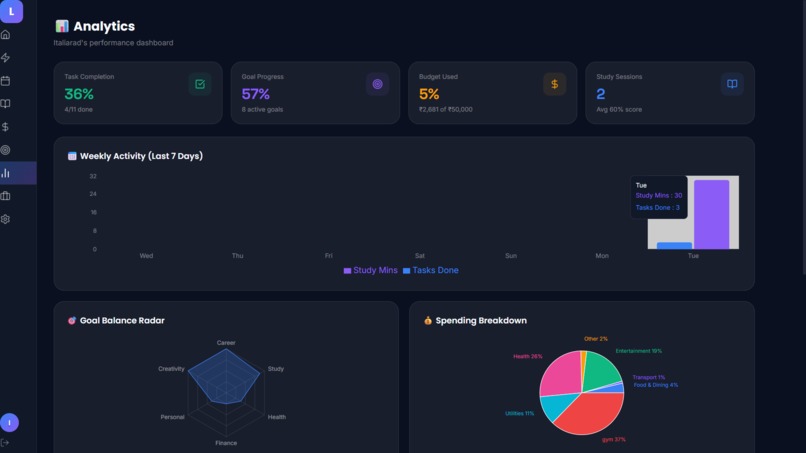Click the calendar icon beside Weekly Activity
Image resolution: width=806 pixels, height=453 pixels.
(x=72, y=156)
